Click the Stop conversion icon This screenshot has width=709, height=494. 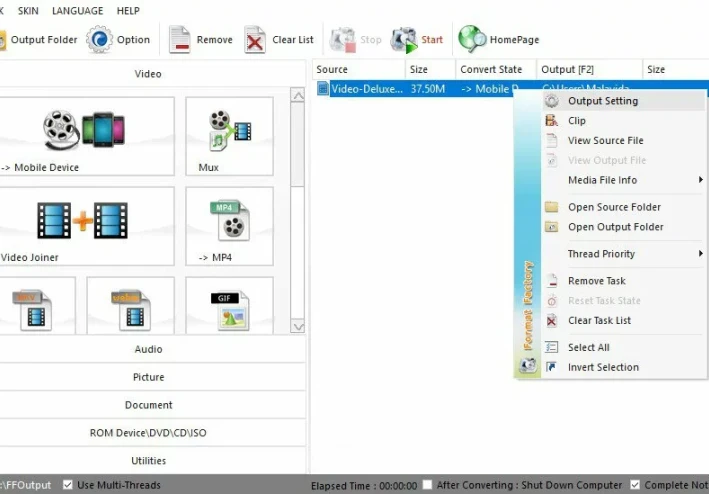point(342,40)
